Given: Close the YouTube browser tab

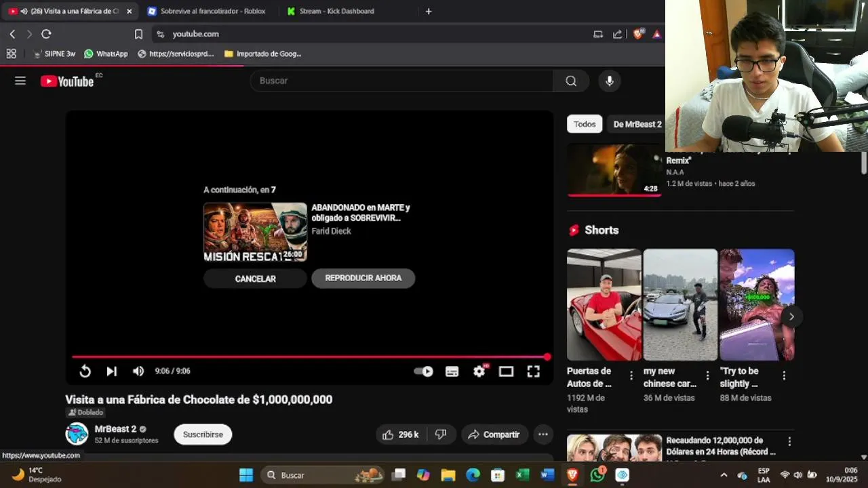Looking at the screenshot, I should coord(129,12).
